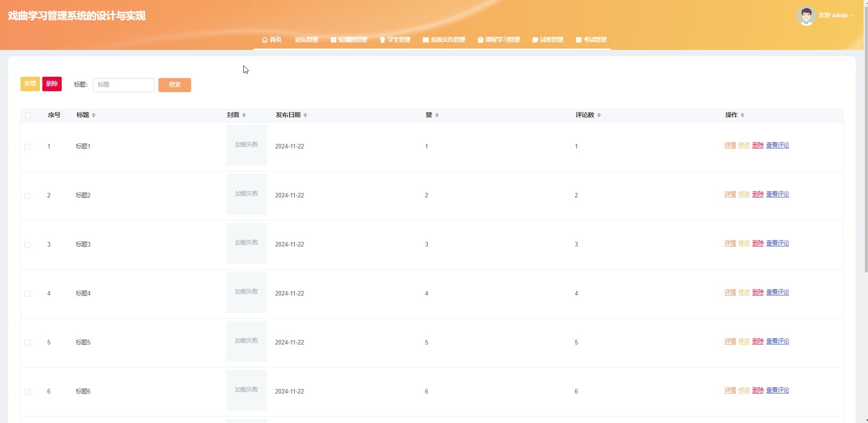Image resolution: width=868 pixels, height=423 pixels.
Task: Open the 论坛管理 menu item
Action: click(x=306, y=40)
